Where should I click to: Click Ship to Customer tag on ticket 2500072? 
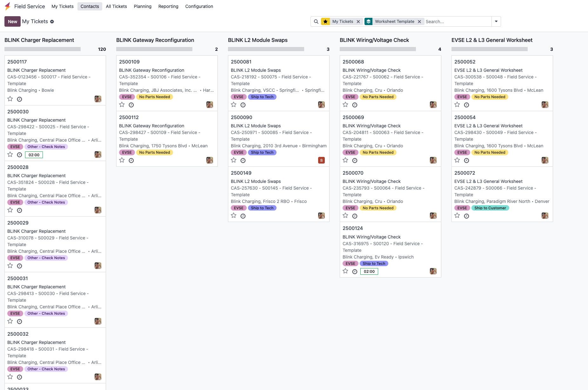tap(490, 208)
